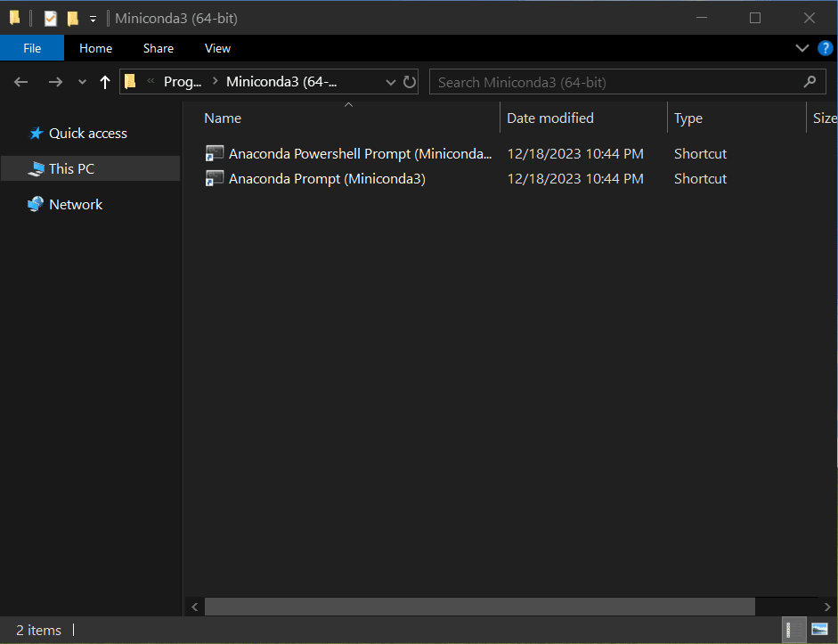Select Prog... breadcrumb in address bar

pyautogui.click(x=183, y=82)
